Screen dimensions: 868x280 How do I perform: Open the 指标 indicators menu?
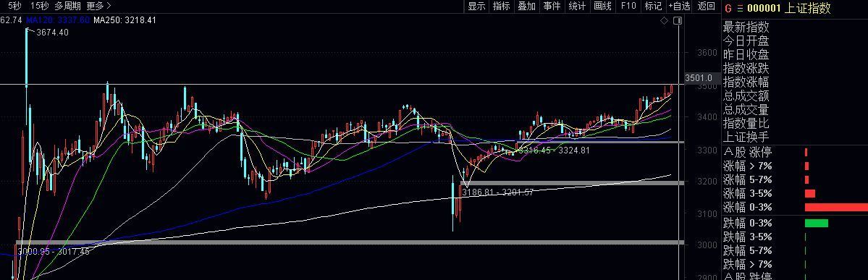click(x=502, y=6)
